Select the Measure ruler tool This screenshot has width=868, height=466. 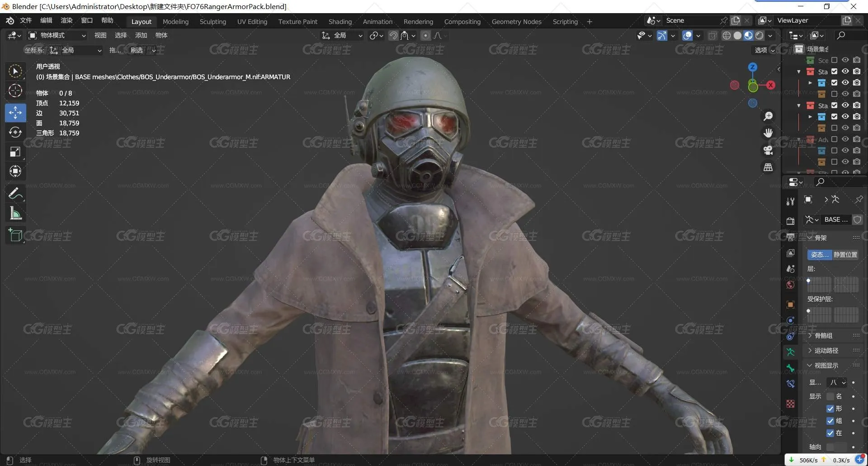point(15,213)
